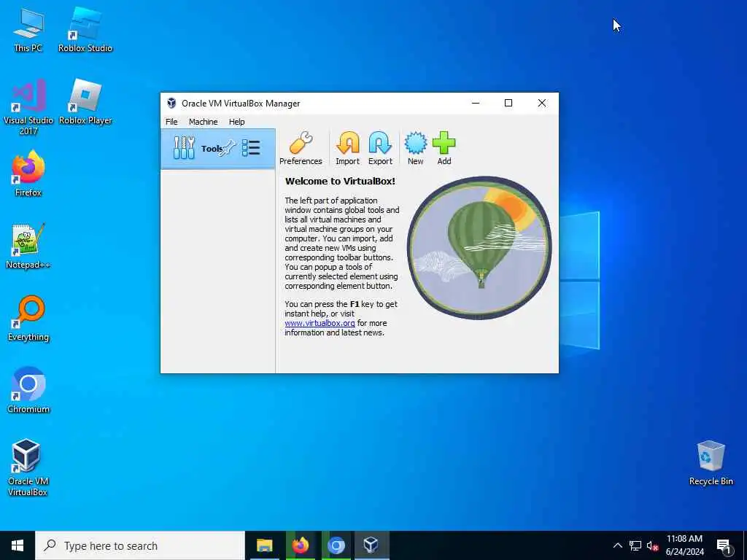Show hidden system tray icons
747x560 pixels.
[x=617, y=545]
